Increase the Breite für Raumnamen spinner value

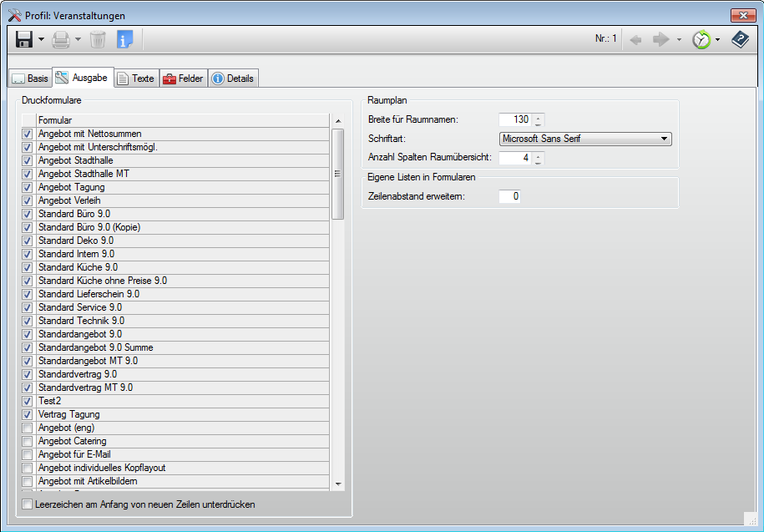(x=539, y=116)
